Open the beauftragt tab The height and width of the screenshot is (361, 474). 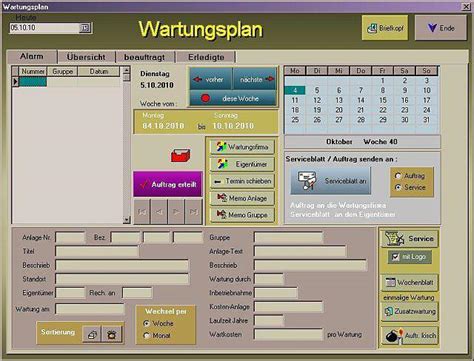[x=144, y=57]
